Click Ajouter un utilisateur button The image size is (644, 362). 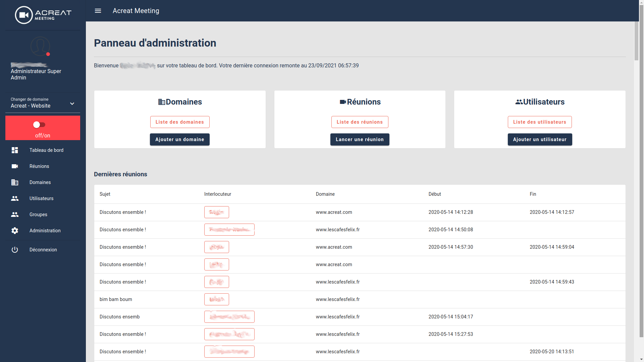coord(540,139)
